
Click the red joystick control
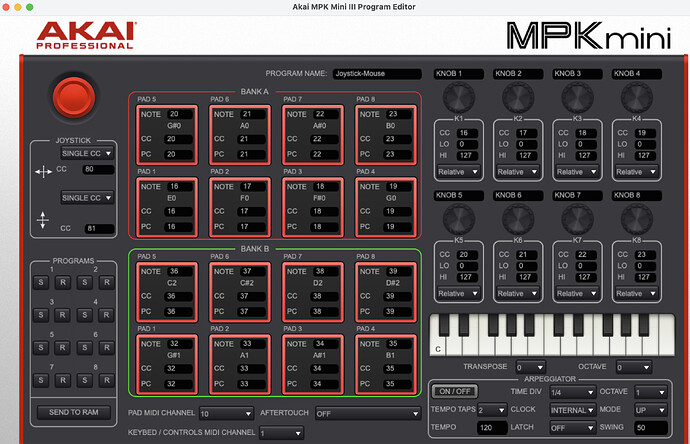pos(73,97)
